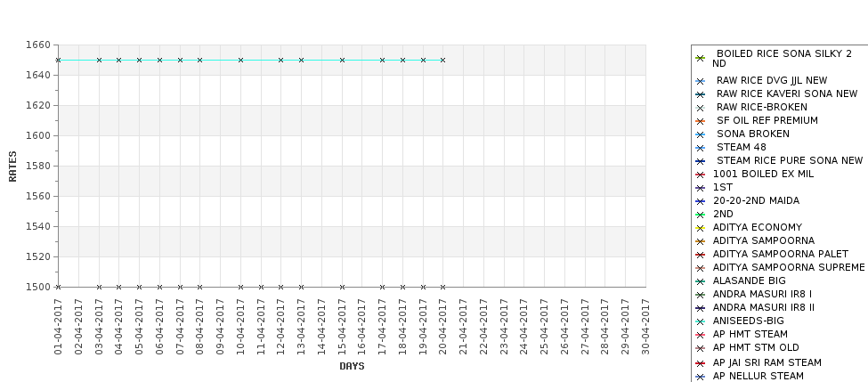Click the AP HMT STEAM legend marker
The image size is (868, 382).
pos(701,335)
